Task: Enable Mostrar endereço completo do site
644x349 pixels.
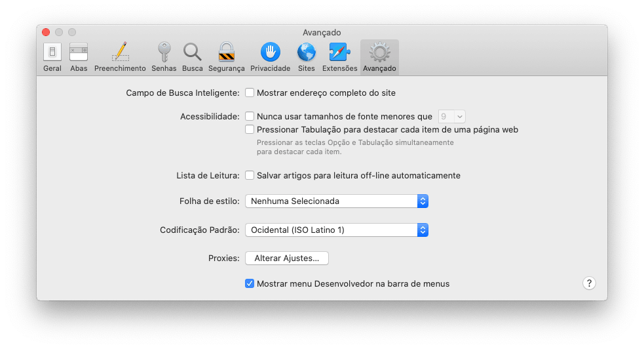Action: pyautogui.click(x=250, y=93)
